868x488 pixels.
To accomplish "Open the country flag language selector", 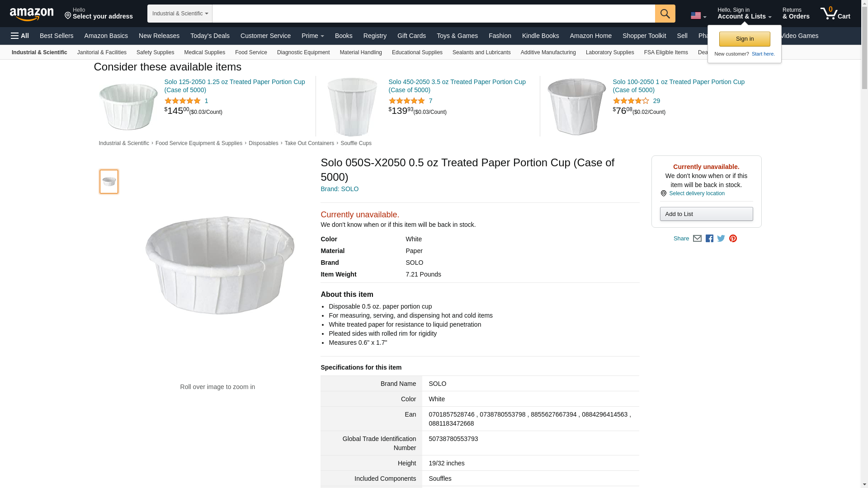I will [698, 16].
